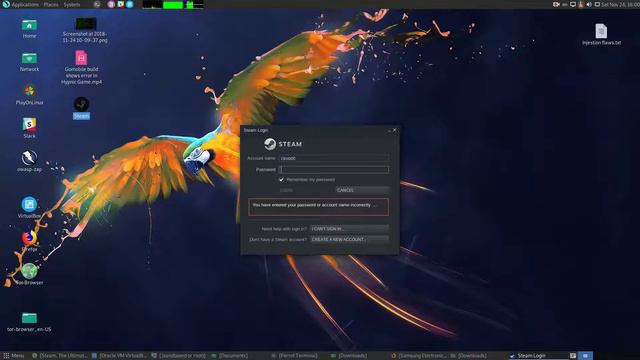The image size is (640, 360).
Task: Close the Steam Login dialog
Action: point(394,130)
